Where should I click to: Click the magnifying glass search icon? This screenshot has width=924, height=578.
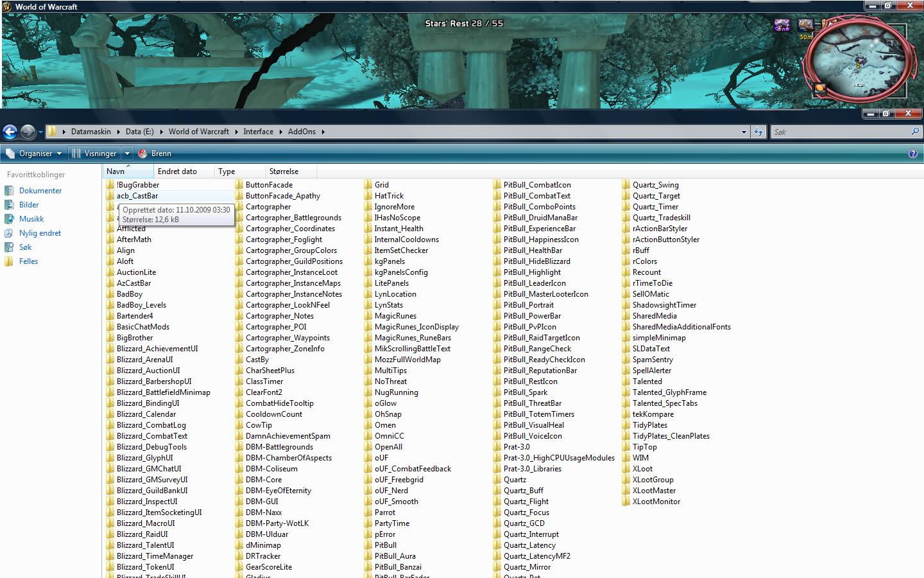click(915, 132)
